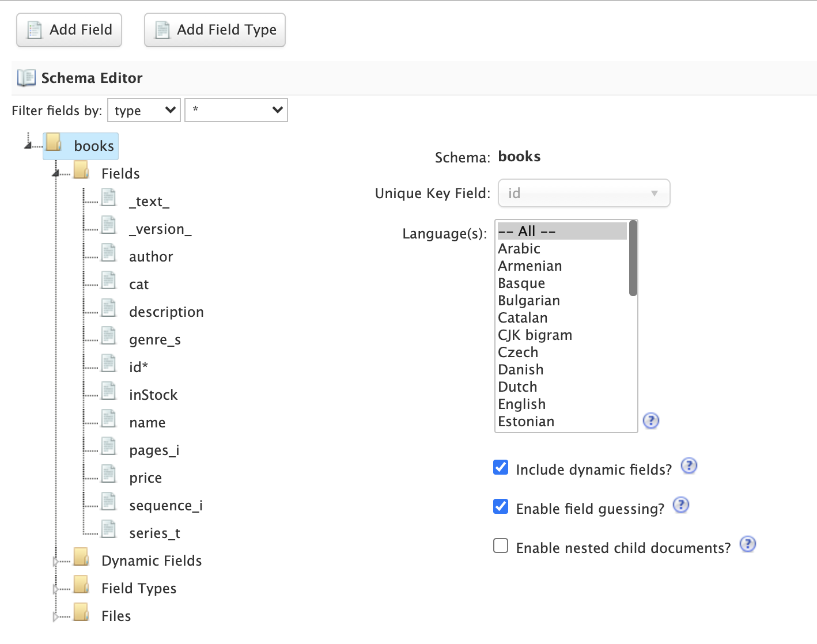Disable the Enable field guessing checkbox
This screenshot has width=817, height=644.
(x=501, y=506)
